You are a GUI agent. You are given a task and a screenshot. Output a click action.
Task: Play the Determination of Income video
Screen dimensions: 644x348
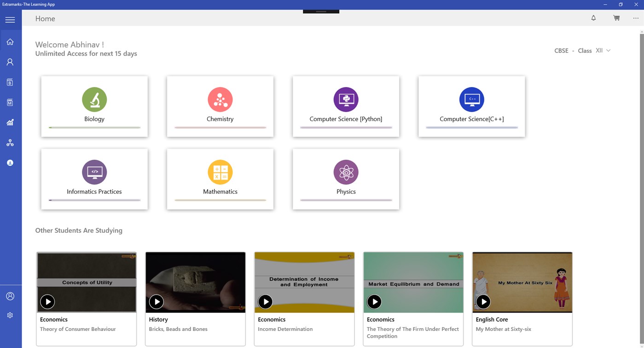click(x=266, y=302)
